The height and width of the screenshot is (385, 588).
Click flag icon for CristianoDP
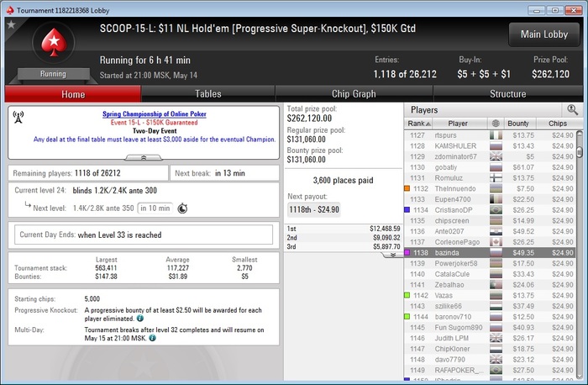(496, 210)
